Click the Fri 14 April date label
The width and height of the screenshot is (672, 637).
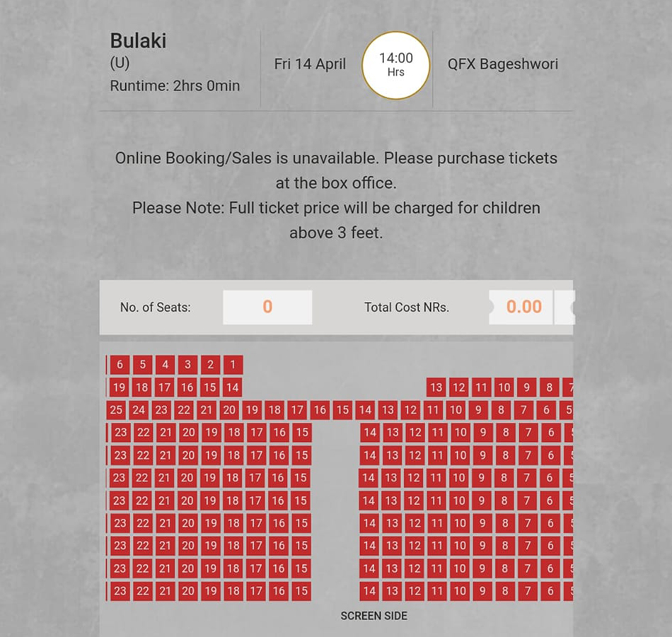coord(310,64)
